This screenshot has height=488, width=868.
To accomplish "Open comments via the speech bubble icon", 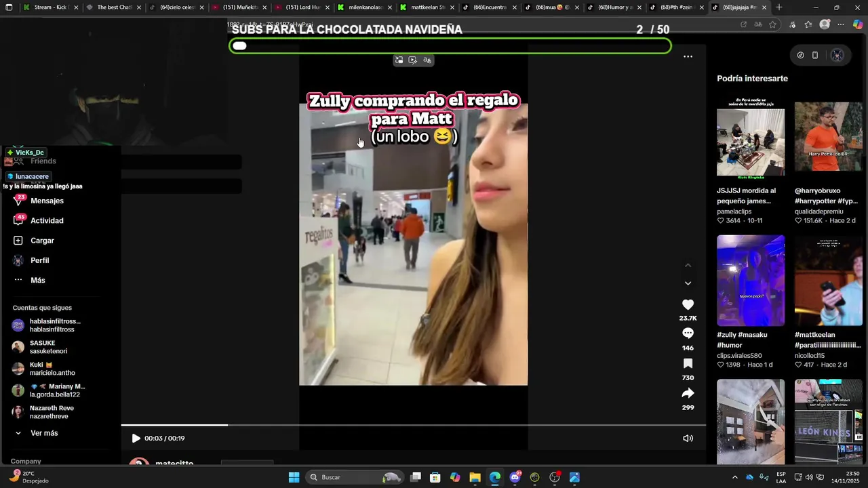I will pos(688,333).
